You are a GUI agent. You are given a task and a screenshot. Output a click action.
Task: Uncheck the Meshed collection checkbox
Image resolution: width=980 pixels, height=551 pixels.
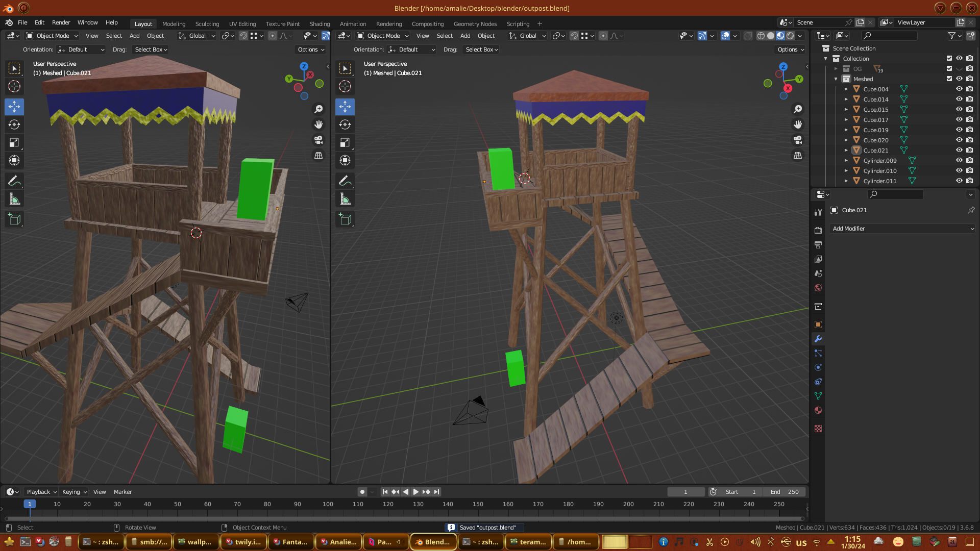pyautogui.click(x=949, y=79)
